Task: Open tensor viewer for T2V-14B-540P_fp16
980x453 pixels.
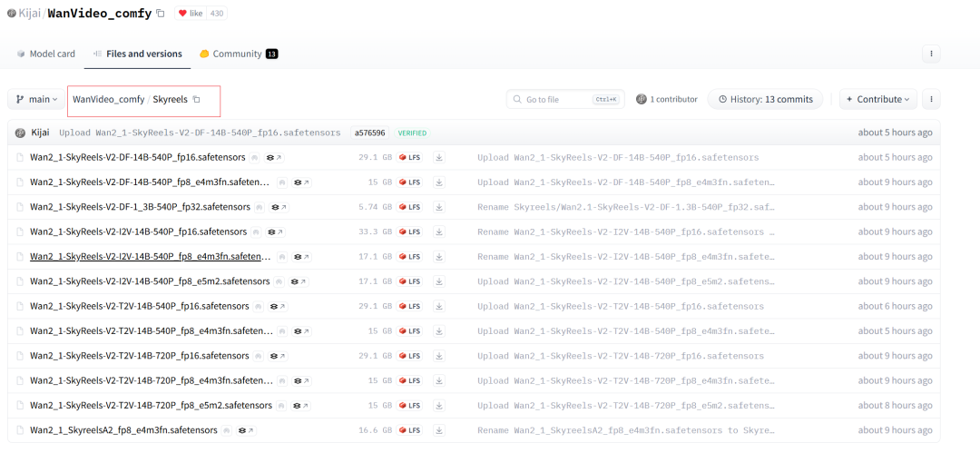Action: point(277,307)
